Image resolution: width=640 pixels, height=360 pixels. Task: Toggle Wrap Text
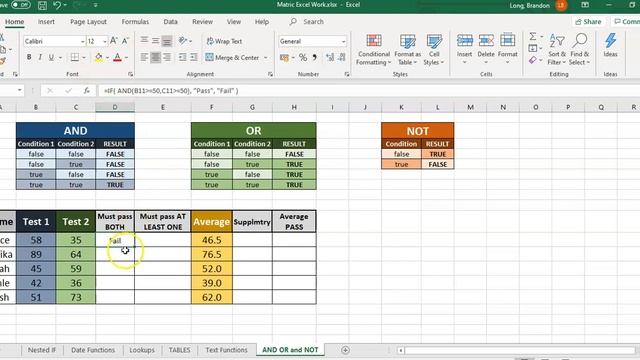[x=224, y=41]
